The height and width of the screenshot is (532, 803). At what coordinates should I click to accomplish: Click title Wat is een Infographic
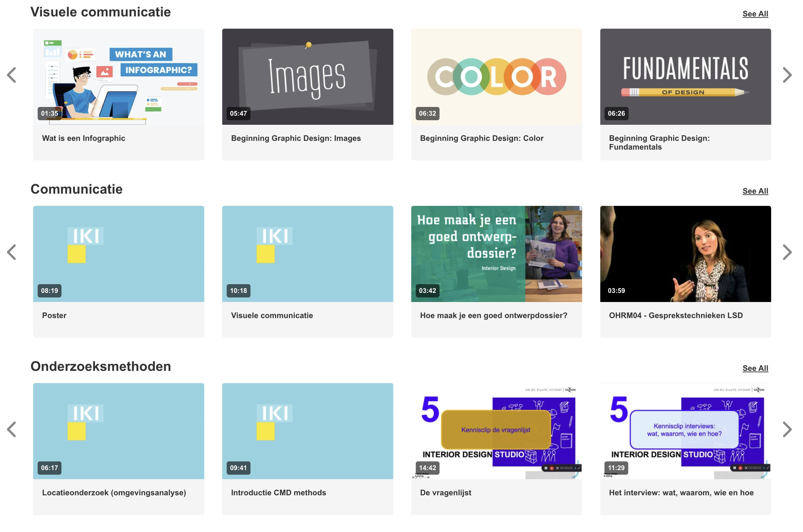[x=84, y=138]
